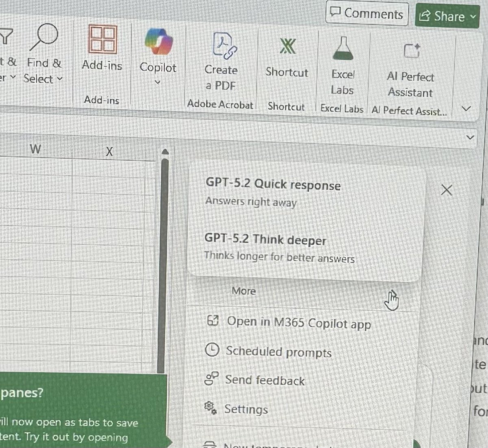The height and width of the screenshot is (448, 488).
Task: Click the 'Adobe Acrobat' group label
Action: [x=220, y=104]
